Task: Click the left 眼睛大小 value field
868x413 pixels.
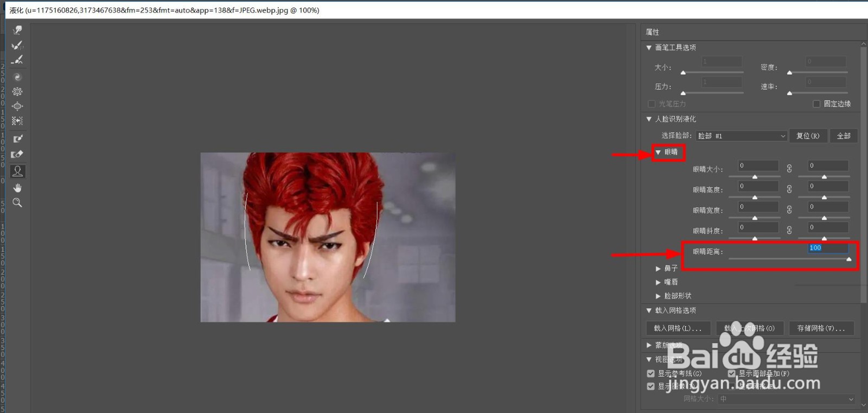Action: pyautogui.click(x=758, y=166)
